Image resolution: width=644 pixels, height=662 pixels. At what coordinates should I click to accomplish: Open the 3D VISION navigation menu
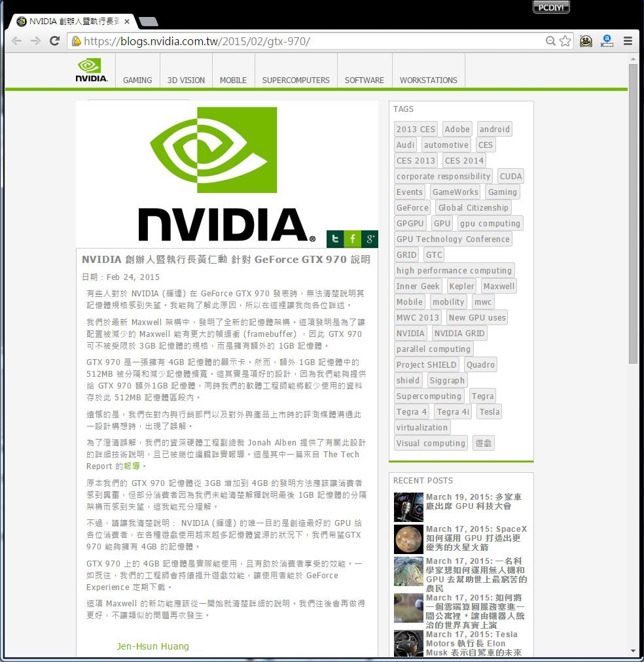point(187,80)
